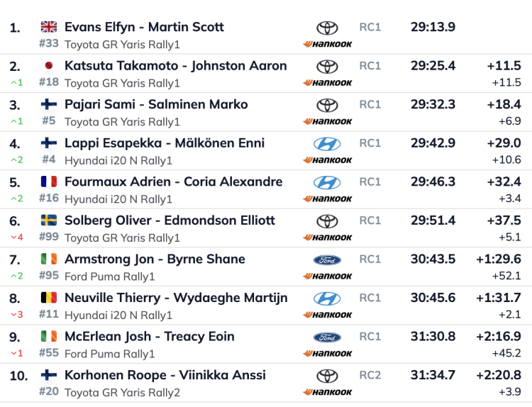Screen dimensions: 532x407
Task: Click the Toyota logo in Korhonen's row
Action: coord(327,376)
